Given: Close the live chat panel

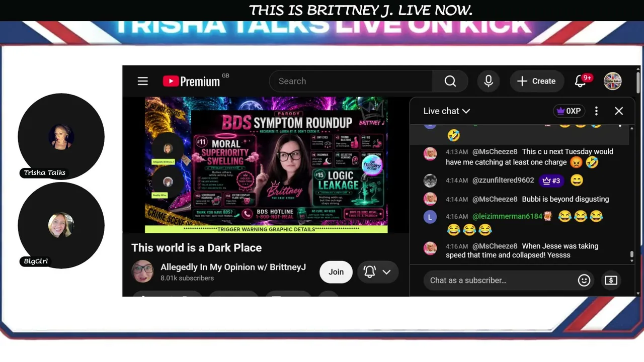Looking at the screenshot, I should coord(619,111).
